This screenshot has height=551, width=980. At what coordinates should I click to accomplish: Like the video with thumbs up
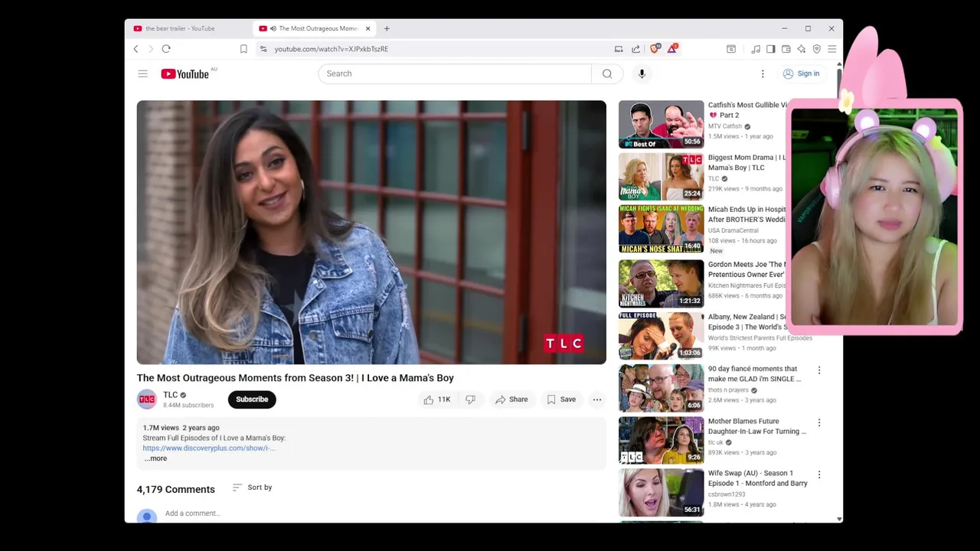point(437,399)
